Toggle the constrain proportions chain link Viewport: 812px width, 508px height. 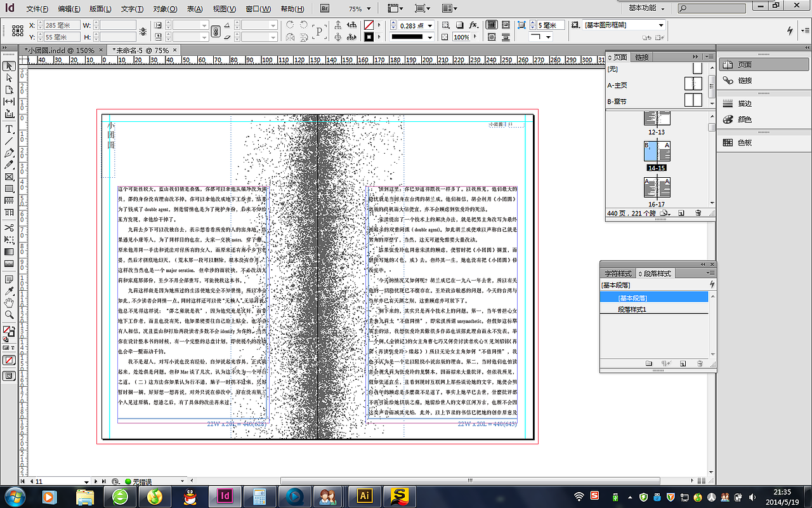(x=215, y=31)
